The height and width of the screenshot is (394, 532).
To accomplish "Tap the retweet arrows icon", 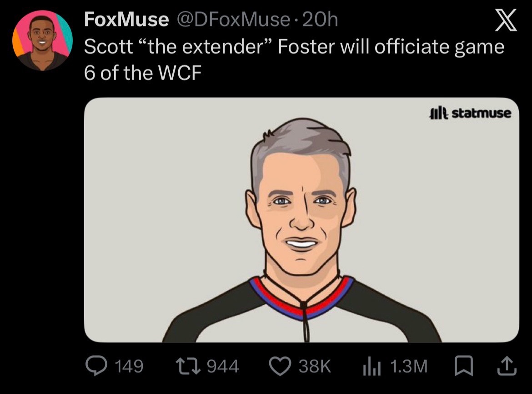I will pos(188,367).
